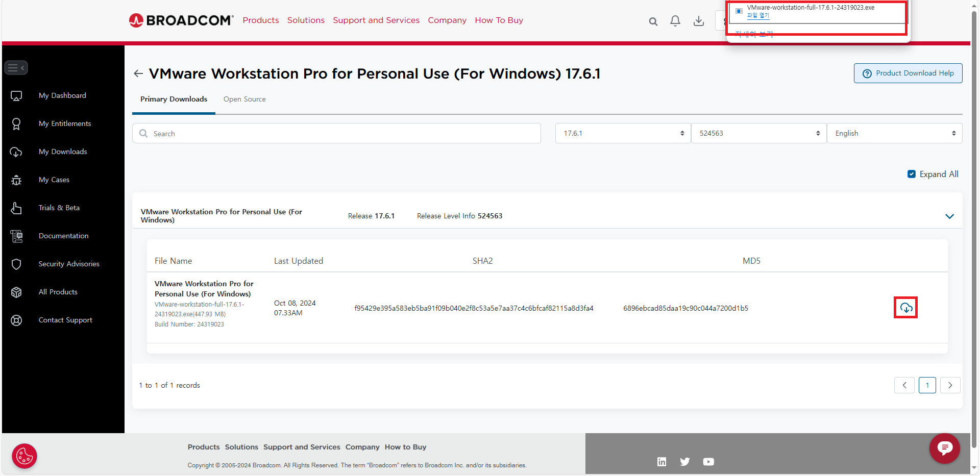Click the Build Number: 24319023 text

189,324
